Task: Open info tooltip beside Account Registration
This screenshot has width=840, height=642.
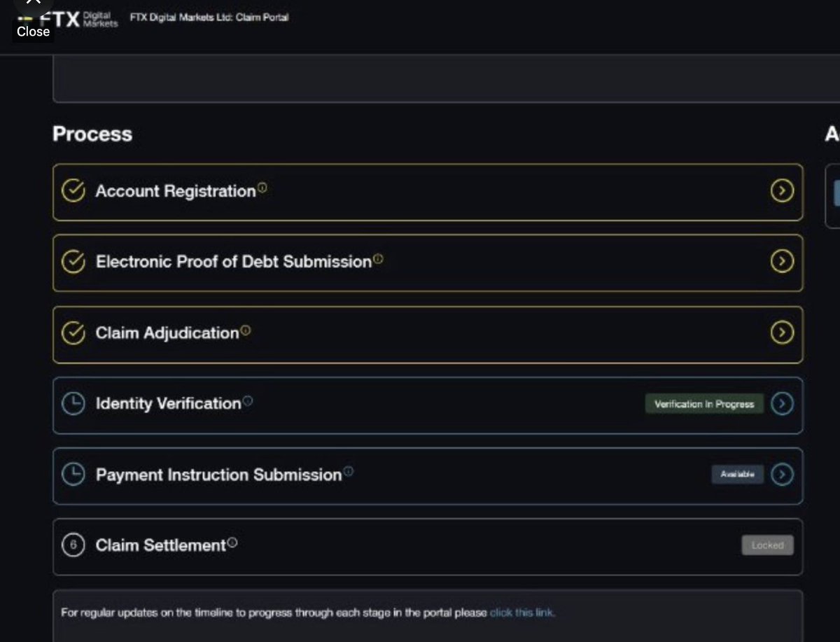Action: [262, 188]
